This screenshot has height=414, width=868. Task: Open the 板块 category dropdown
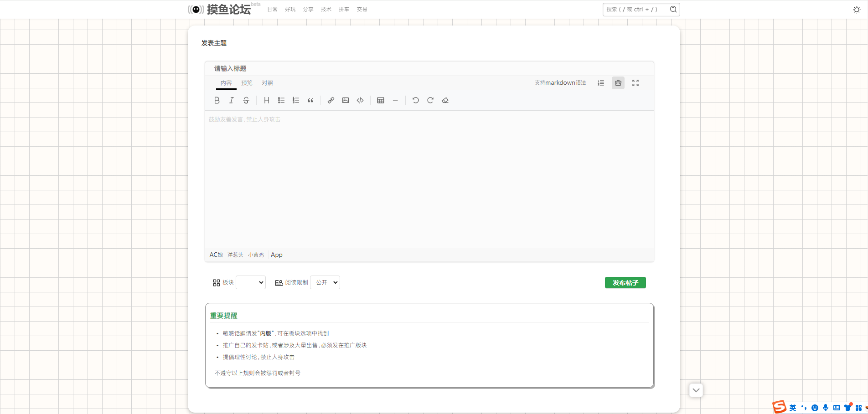251,282
